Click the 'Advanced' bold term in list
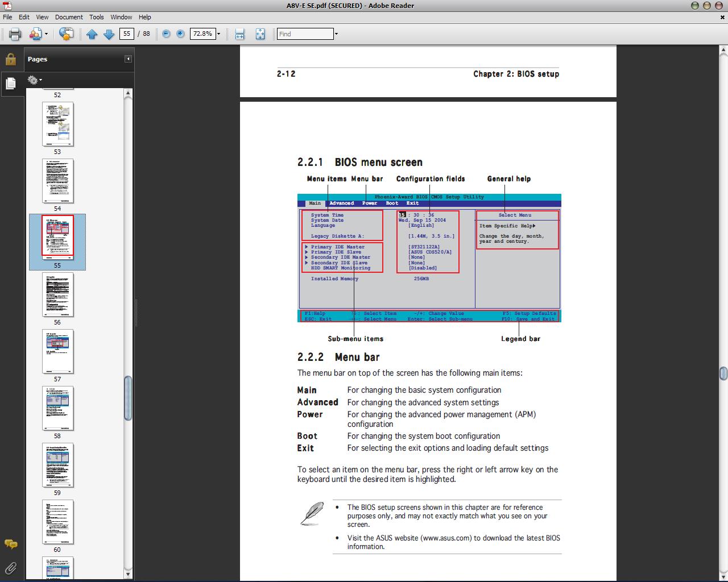This screenshot has height=582, width=728. (x=317, y=402)
